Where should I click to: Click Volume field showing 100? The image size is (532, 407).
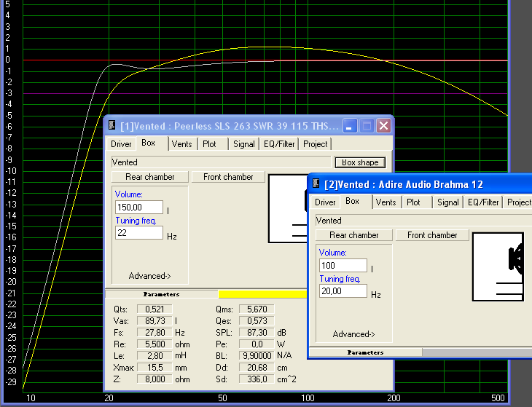pyautogui.click(x=343, y=265)
